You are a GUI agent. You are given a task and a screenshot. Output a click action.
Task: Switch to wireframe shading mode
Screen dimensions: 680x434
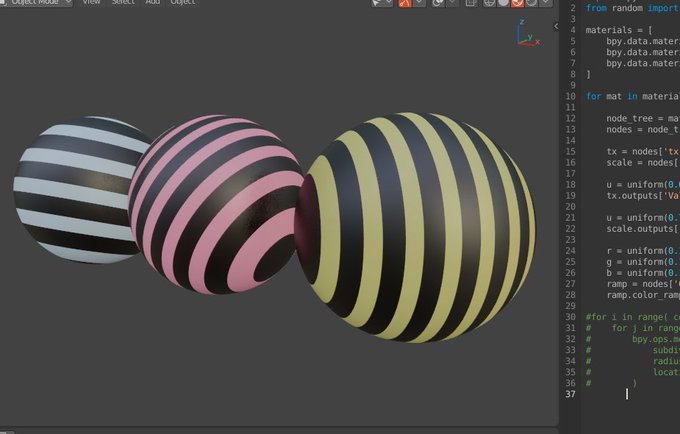(x=489, y=3)
